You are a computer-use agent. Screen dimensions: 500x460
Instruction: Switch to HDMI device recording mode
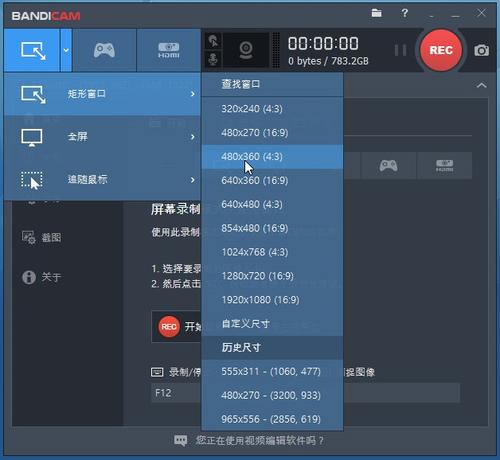(168, 50)
